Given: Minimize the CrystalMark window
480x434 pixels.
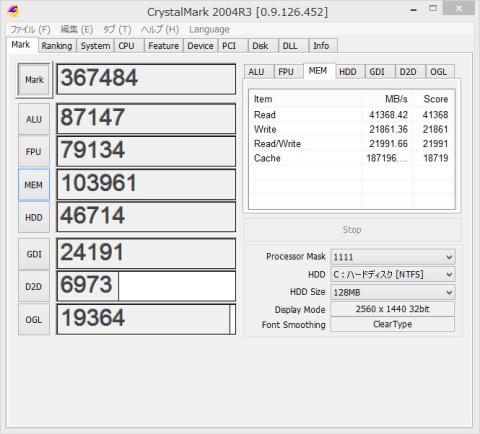Looking at the screenshot, I should [x=414, y=9].
